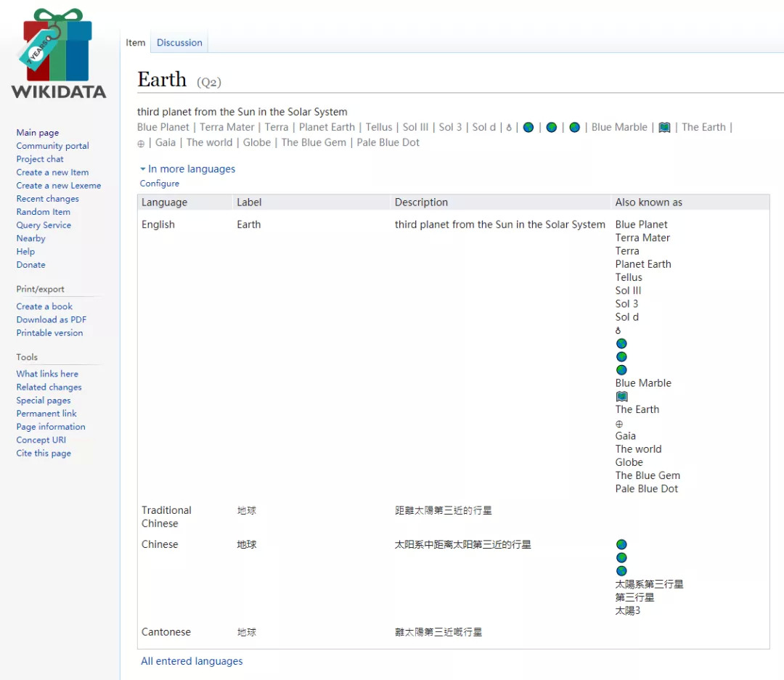This screenshot has width=784, height=680.
Task: Click first globe emoji in Chinese row
Action: 621,544
